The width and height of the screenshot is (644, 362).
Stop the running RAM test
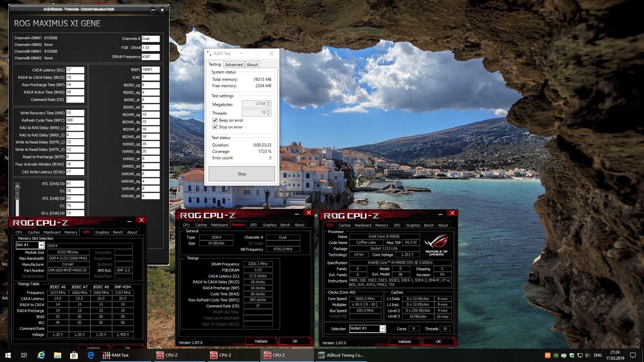(242, 174)
